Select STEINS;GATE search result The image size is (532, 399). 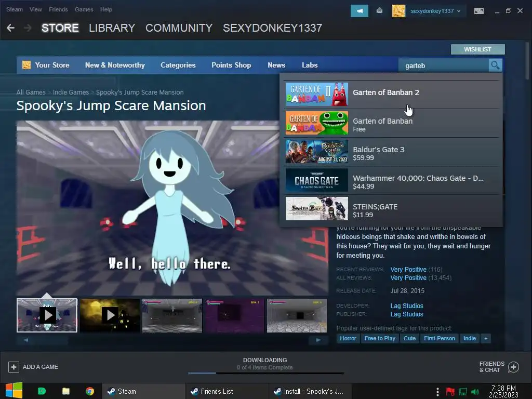pyautogui.click(x=392, y=208)
